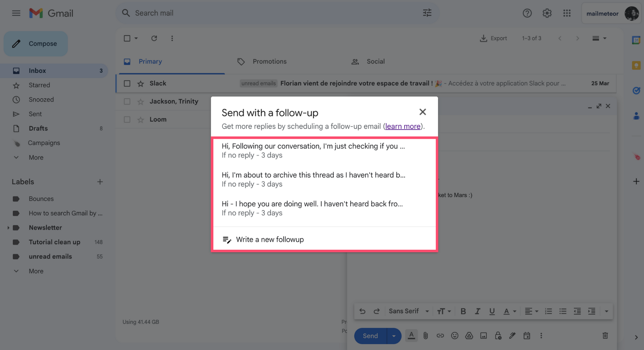The height and width of the screenshot is (350, 644).
Task: Click the Search mail field
Action: pyautogui.click(x=277, y=13)
